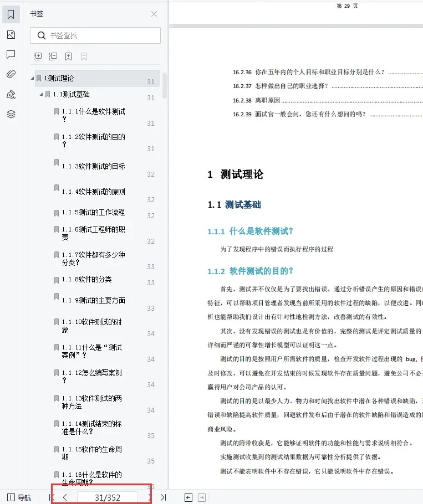Open the comments panel icon

pos(11,55)
